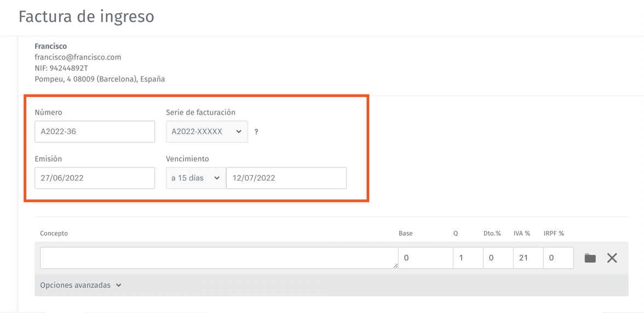This screenshot has width=644, height=313.
Task: Click the client name Francisco
Action: 51,47
